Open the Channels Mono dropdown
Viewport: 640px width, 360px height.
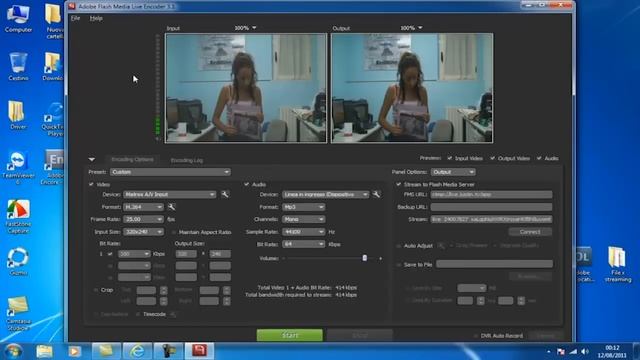point(303,219)
